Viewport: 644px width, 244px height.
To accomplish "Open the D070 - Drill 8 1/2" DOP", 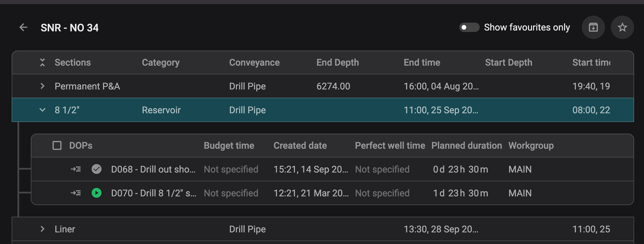I will point(153,193).
